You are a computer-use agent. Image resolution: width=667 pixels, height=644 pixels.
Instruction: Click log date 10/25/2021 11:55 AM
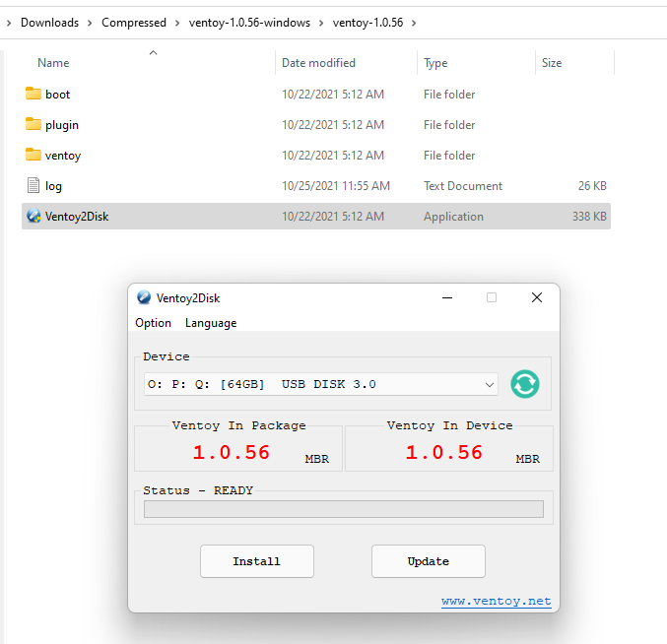click(x=336, y=186)
